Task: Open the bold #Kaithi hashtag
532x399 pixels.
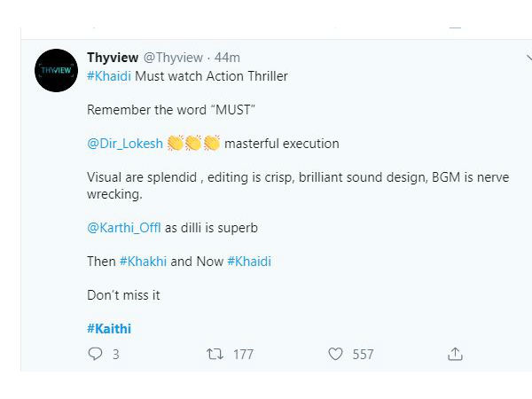Action: tap(109, 329)
